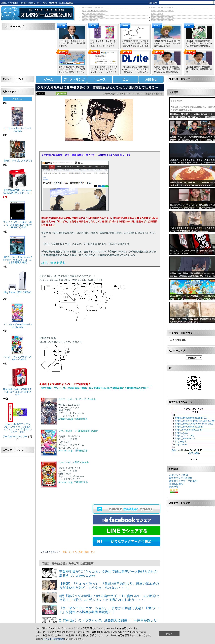Click the LINE でシェアする button
This screenshot has width=215, height=644.
126,531
